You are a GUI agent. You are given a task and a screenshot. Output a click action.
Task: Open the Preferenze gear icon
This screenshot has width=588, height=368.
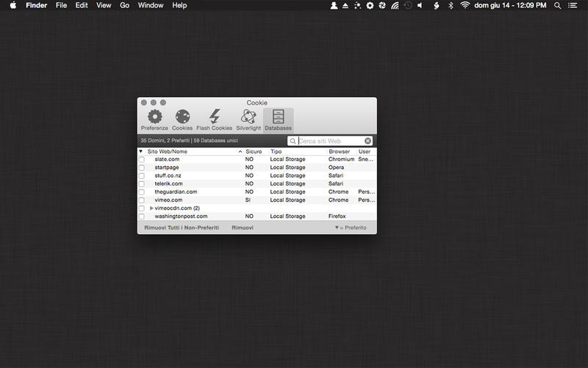154,117
